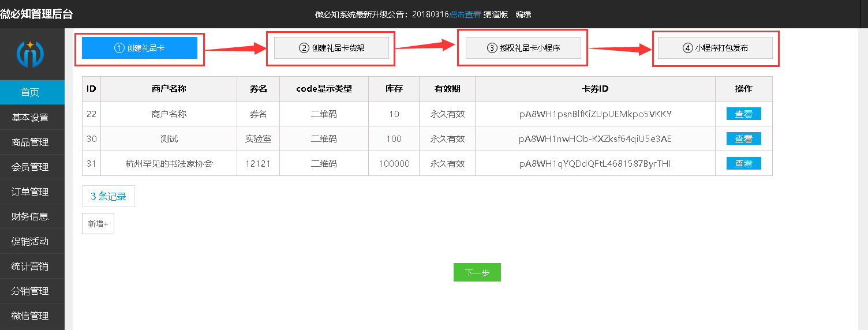Click the 实验室 coupon name cell

click(258, 139)
